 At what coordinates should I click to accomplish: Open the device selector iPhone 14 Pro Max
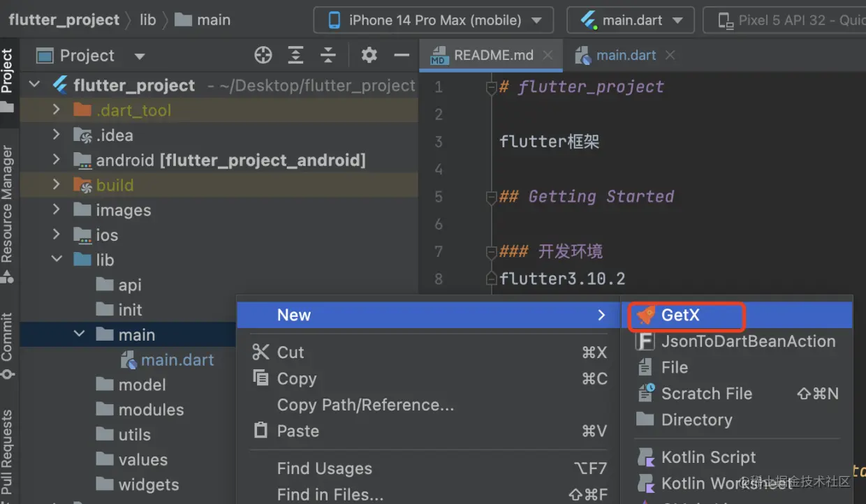[x=434, y=20]
